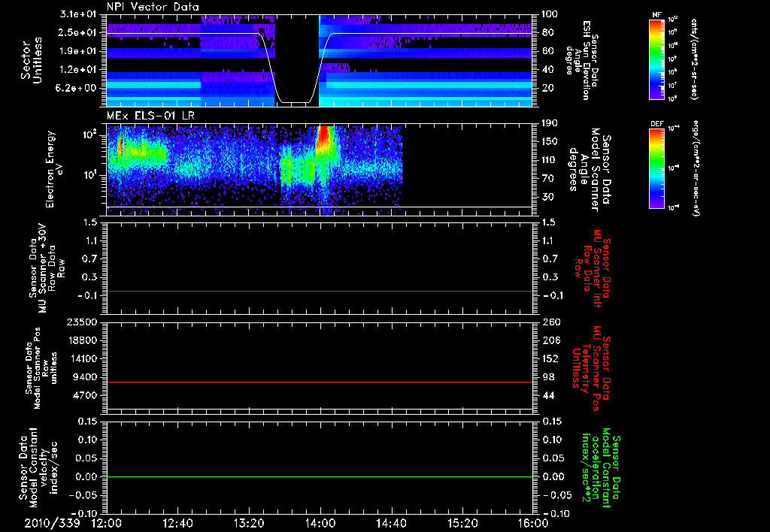Click the '14:40' time tick label

point(391,523)
